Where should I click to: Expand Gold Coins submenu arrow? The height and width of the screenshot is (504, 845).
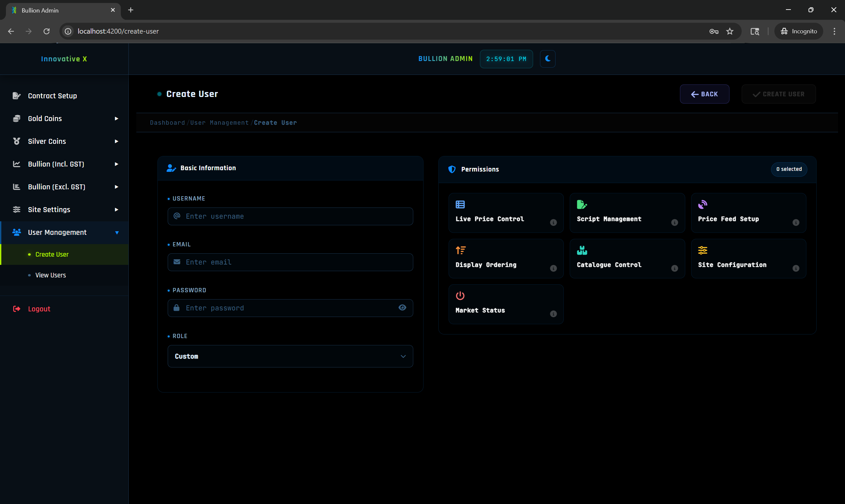click(x=117, y=118)
